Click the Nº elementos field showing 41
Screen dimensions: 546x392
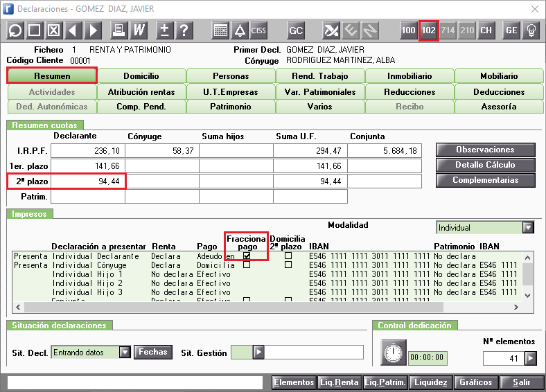(504, 358)
